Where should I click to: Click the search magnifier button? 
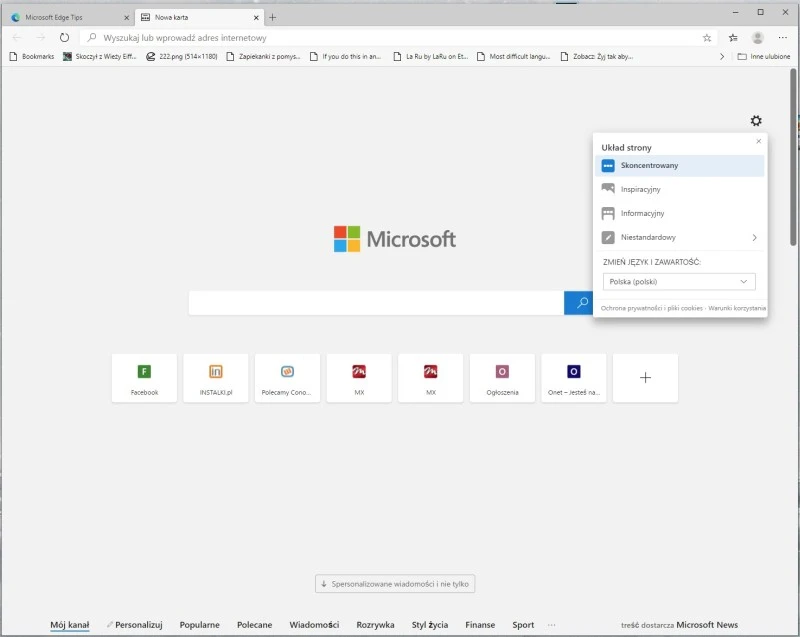click(x=580, y=303)
